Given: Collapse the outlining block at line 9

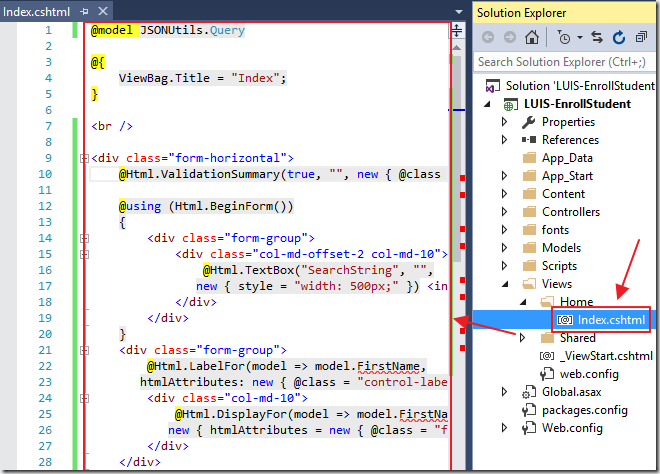Looking at the screenshot, I should pyautogui.click(x=84, y=159).
